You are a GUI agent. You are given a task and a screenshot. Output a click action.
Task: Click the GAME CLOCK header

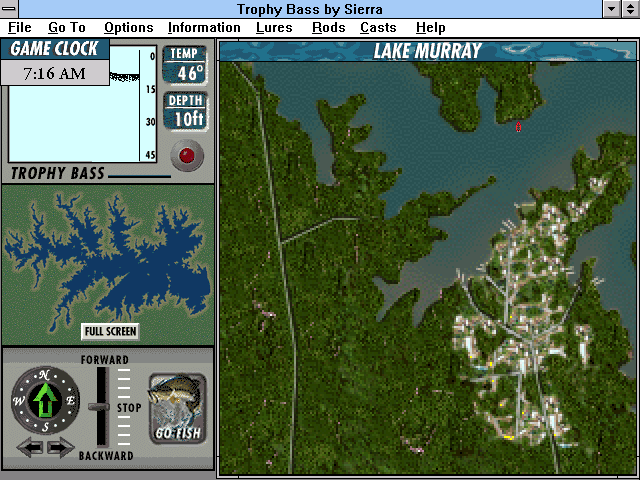click(x=55, y=49)
